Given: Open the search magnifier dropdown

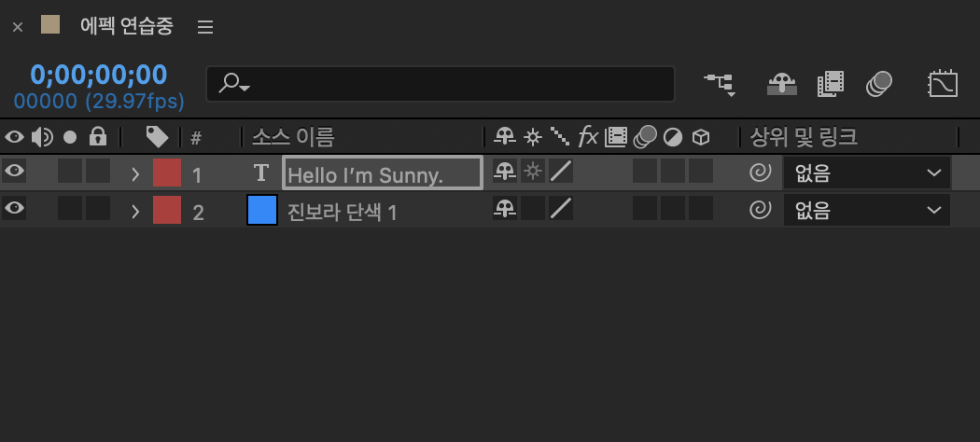Looking at the screenshot, I should pyautogui.click(x=234, y=83).
